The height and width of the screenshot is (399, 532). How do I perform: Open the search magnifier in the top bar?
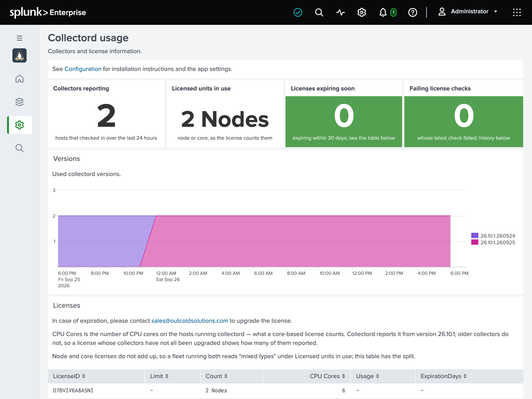click(319, 12)
